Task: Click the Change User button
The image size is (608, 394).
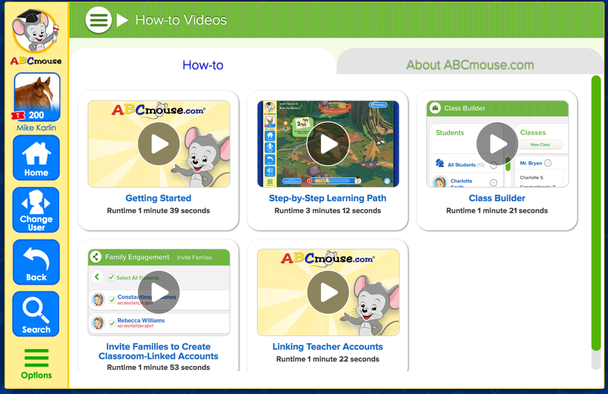Action: [x=36, y=210]
